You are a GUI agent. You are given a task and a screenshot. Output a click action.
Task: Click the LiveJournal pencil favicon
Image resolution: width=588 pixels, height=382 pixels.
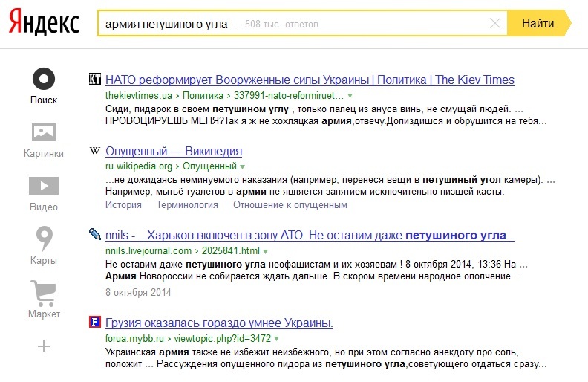[95, 234]
